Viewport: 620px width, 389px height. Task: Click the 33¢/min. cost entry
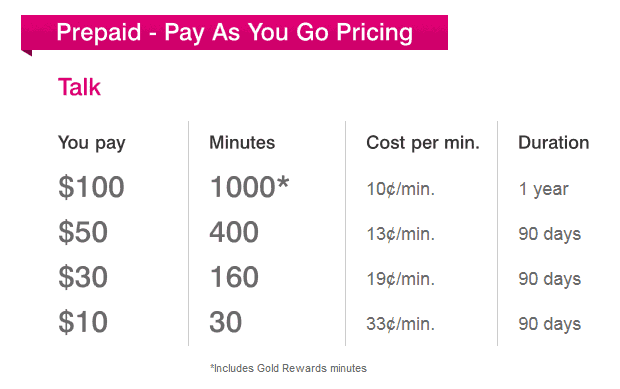coord(401,324)
